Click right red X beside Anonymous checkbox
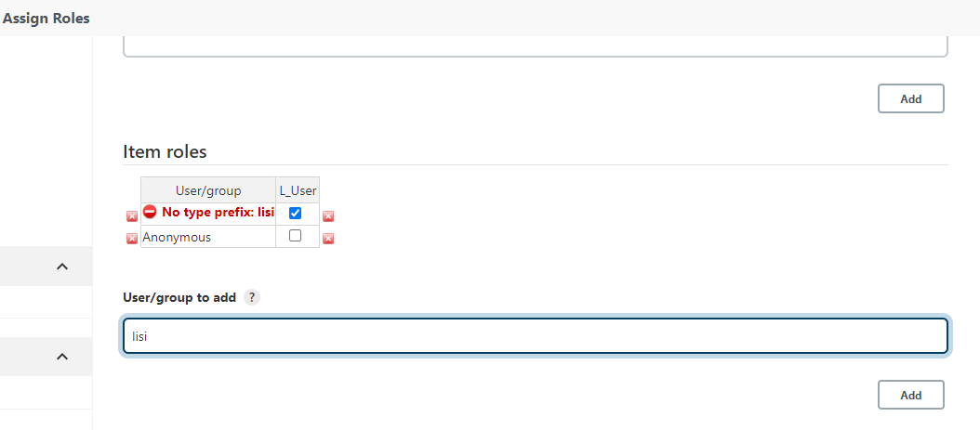Viewport: 980px width, 430px height. [x=328, y=239]
